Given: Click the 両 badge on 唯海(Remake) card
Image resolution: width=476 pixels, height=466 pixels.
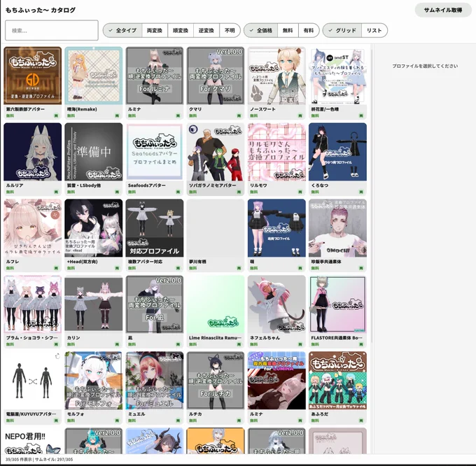Looking at the screenshot, I should 117,115.
